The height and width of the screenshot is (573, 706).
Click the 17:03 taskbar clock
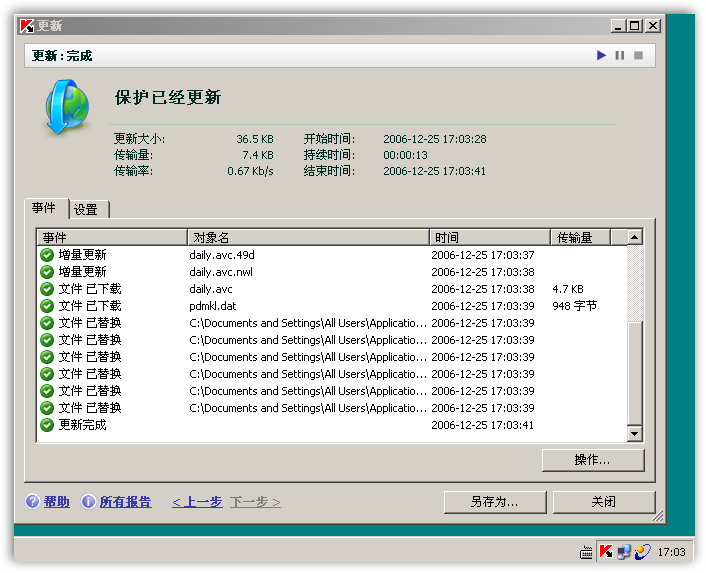click(671, 552)
